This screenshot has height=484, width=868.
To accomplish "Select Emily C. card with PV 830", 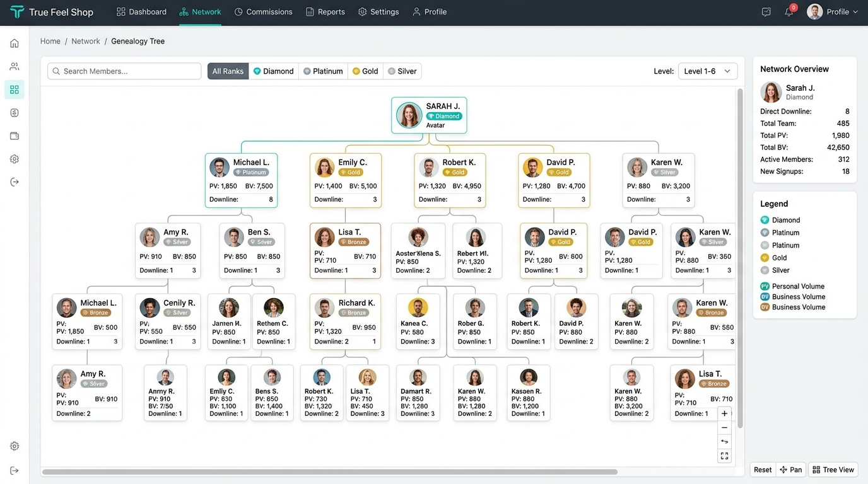I will (x=226, y=393).
